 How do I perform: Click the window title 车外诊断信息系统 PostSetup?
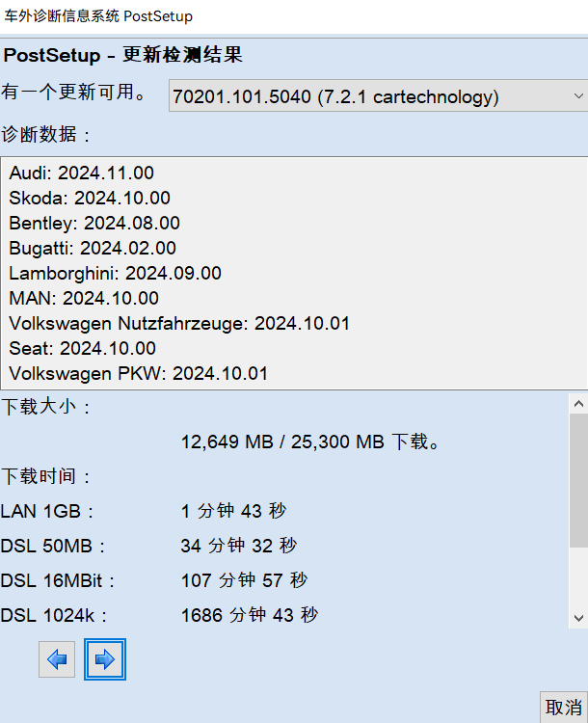tap(98, 16)
